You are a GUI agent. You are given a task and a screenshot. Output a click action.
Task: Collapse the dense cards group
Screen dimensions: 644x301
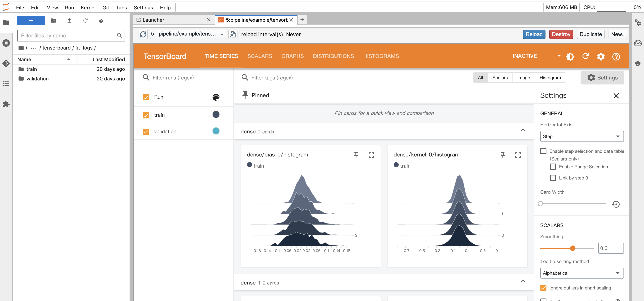point(523,130)
